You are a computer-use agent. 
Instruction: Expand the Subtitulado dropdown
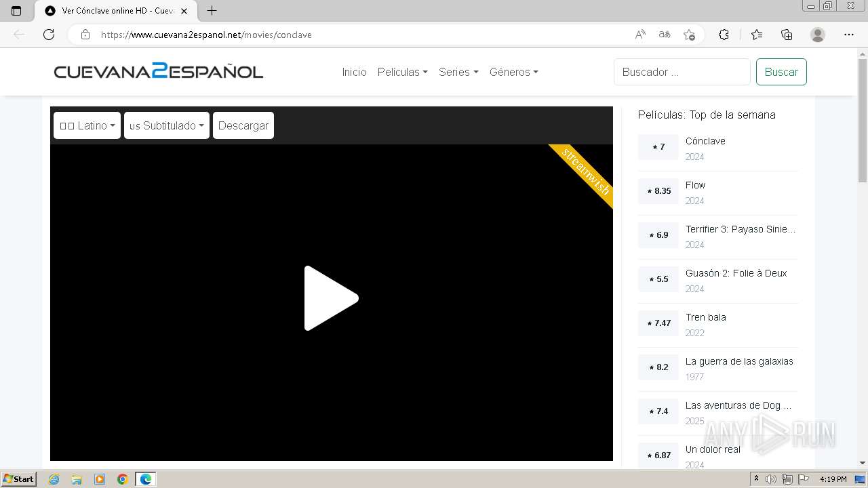[167, 125]
